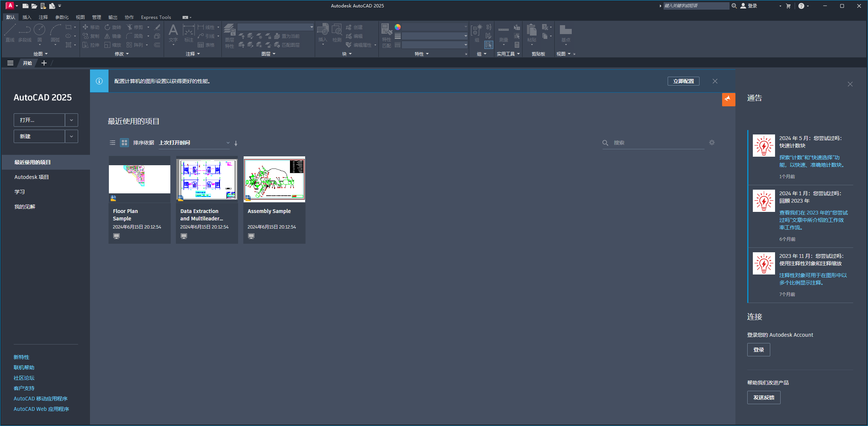This screenshot has height=426, width=868.
Task: Open the sort-by last opened dropdown
Action: [x=194, y=143]
